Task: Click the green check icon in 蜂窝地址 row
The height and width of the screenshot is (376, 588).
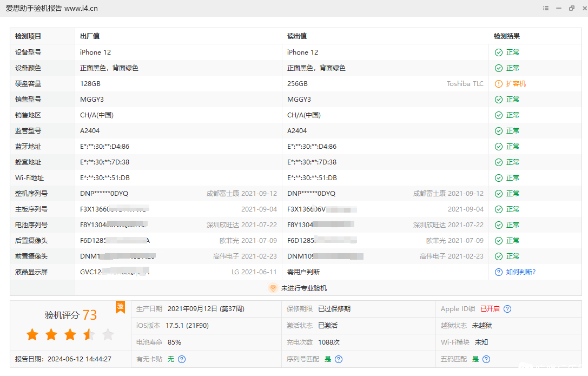Action: [499, 162]
